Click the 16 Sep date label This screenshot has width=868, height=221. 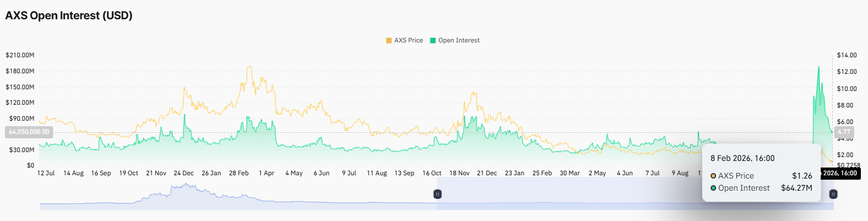[101, 173]
